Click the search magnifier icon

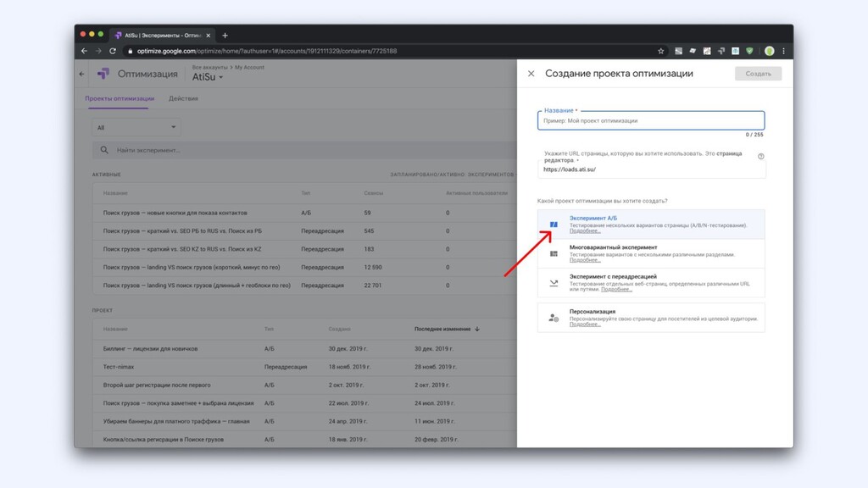[x=104, y=150]
